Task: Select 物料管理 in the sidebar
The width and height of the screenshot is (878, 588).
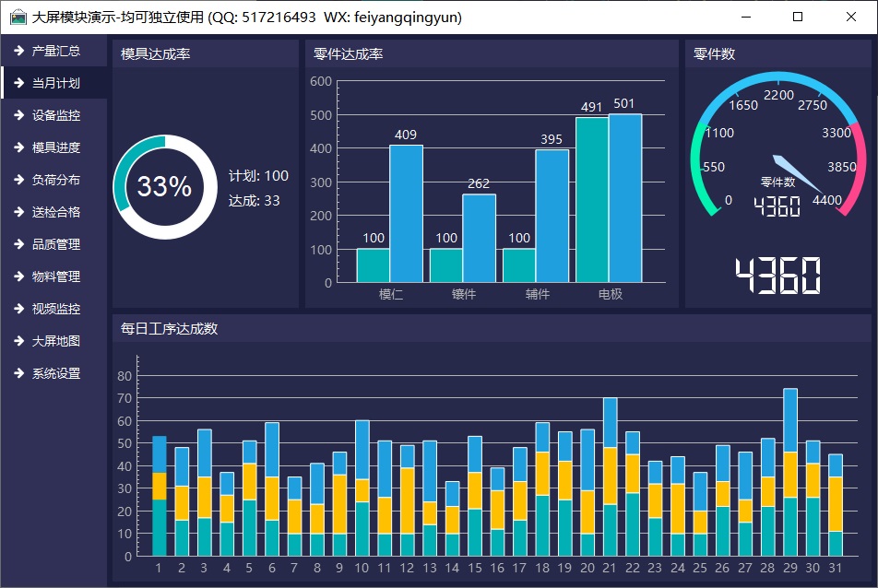Action: point(55,276)
